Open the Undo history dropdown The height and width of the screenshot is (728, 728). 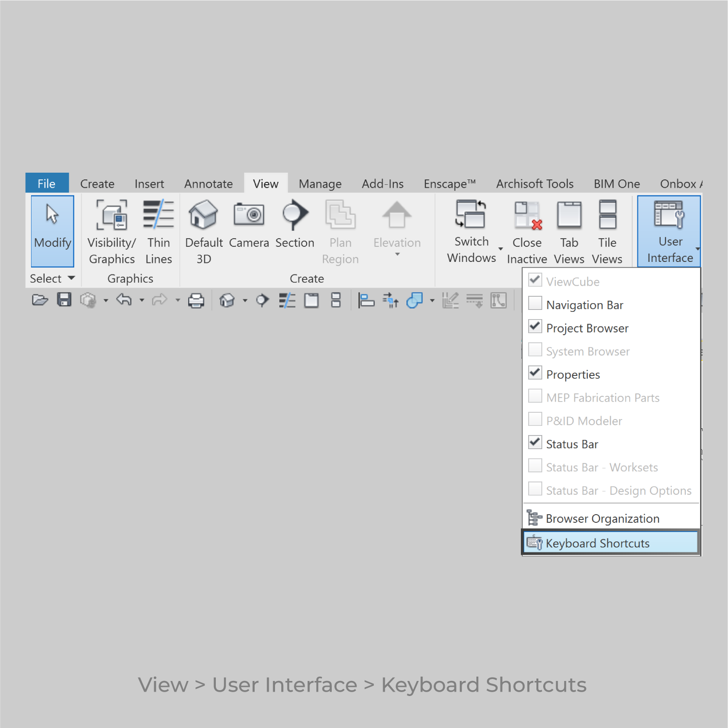[x=141, y=300]
